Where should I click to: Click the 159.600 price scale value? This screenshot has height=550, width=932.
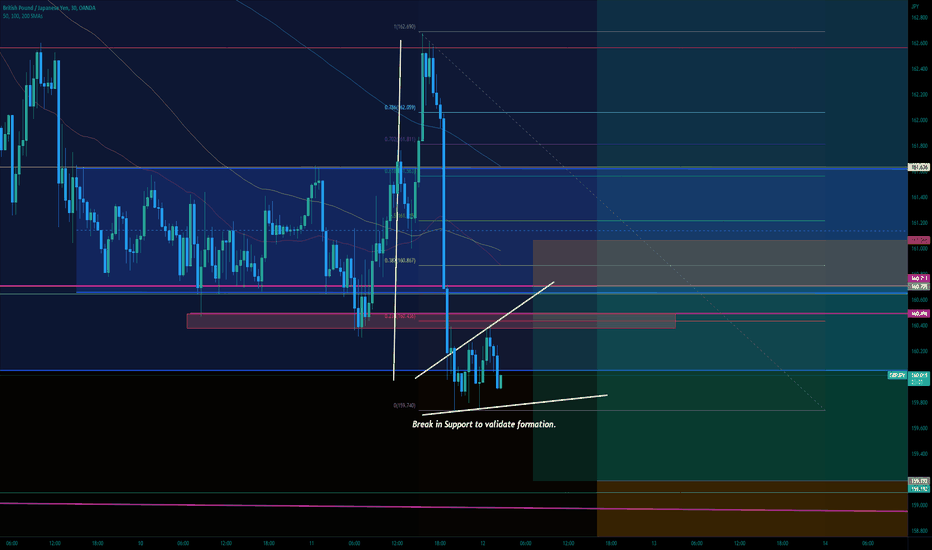tap(919, 428)
